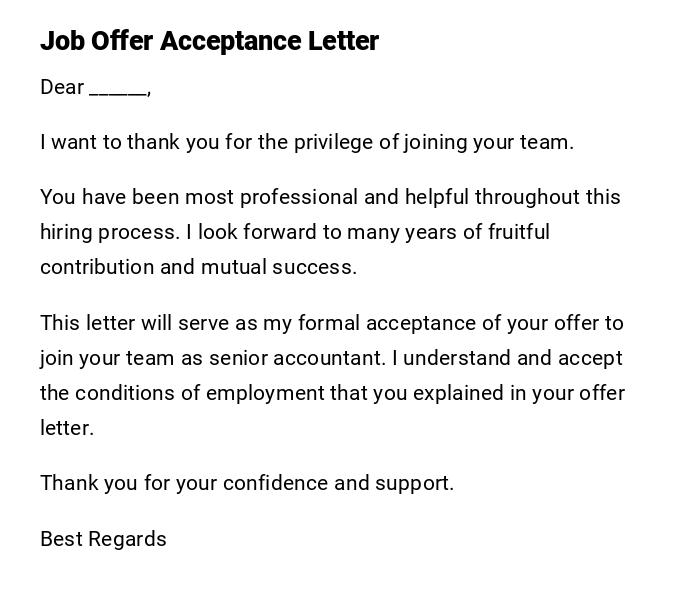Click the blank name field after "Dear"
This screenshot has height=601, width=700.
click(117, 88)
